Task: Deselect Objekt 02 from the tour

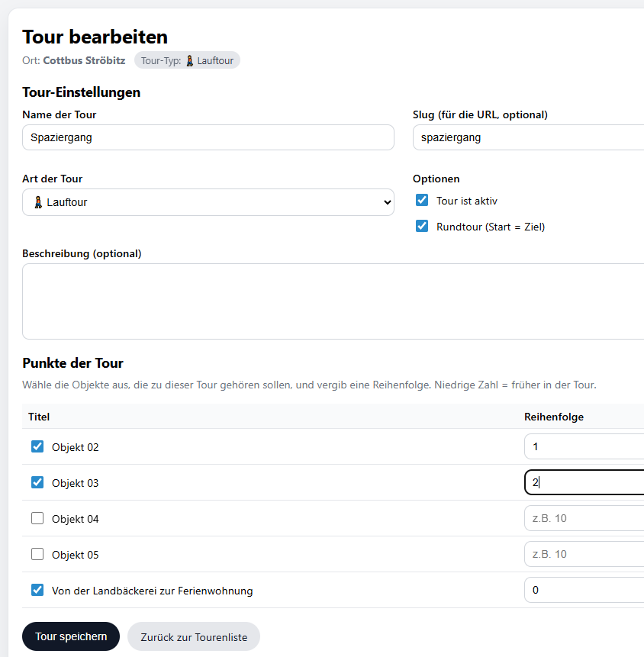Action: 37,447
